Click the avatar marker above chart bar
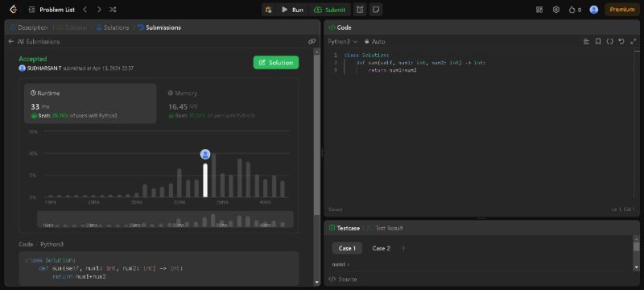 pos(205,154)
